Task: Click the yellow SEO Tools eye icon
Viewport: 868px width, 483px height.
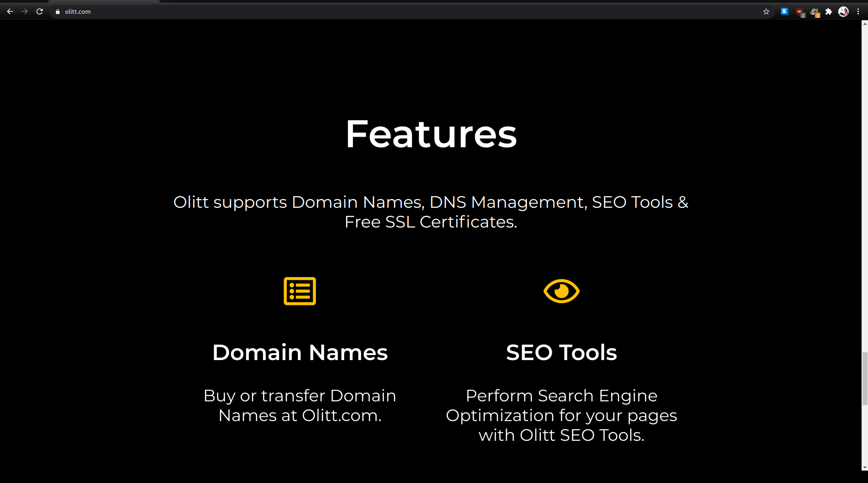Action: click(561, 291)
